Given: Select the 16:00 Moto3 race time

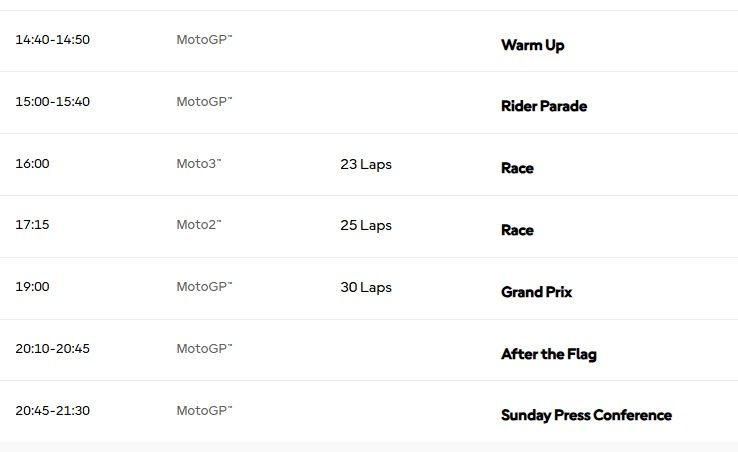Looking at the screenshot, I should click(32, 164).
